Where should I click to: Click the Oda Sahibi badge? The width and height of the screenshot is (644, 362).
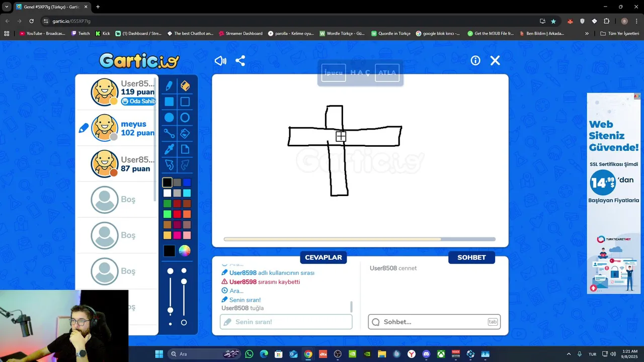(x=139, y=101)
